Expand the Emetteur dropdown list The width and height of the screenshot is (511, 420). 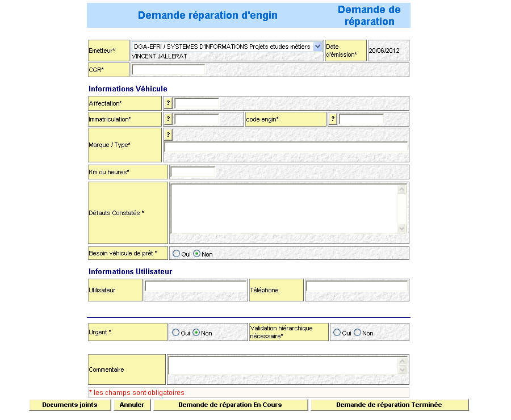point(318,47)
